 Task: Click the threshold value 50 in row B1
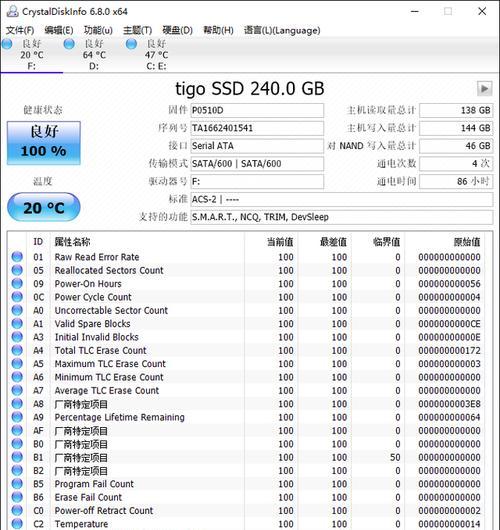coord(395,457)
